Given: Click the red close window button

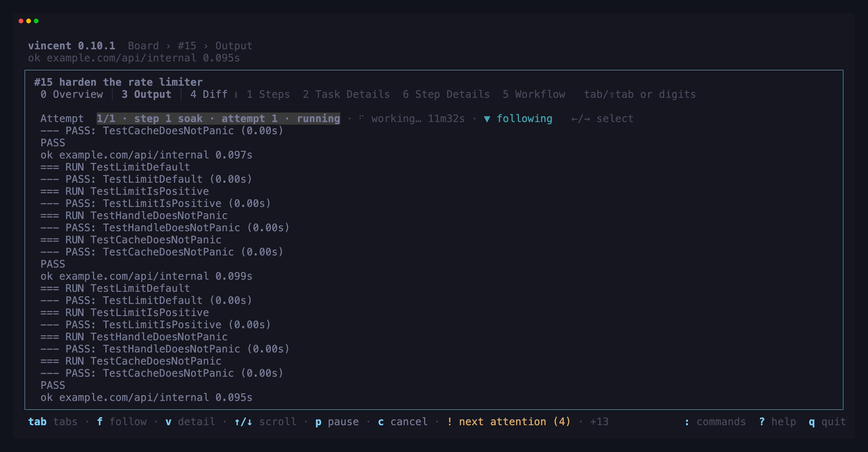Looking at the screenshot, I should pyautogui.click(x=21, y=21).
